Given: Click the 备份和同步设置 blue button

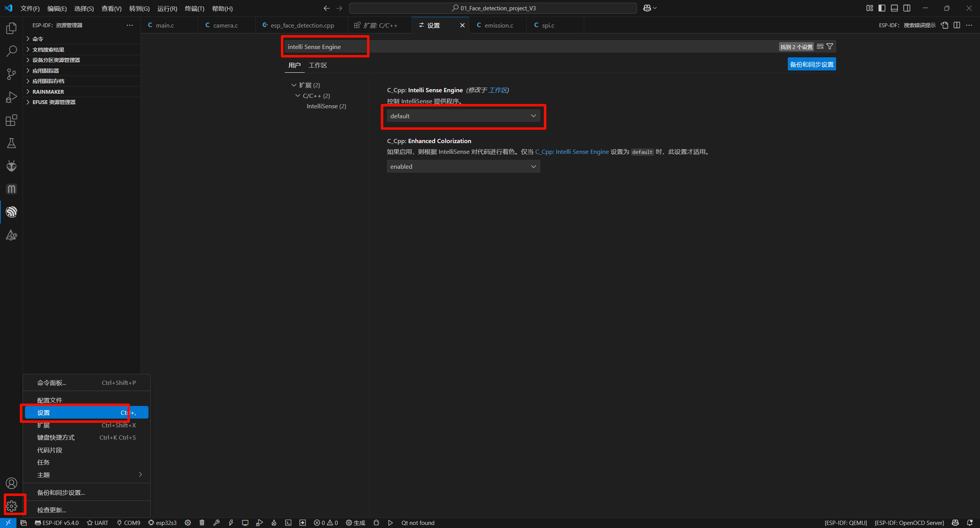Looking at the screenshot, I should [812, 64].
